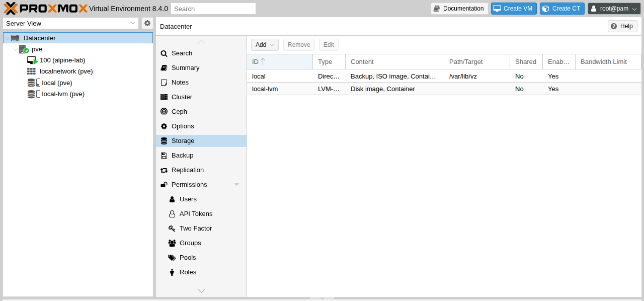Open the root@pam user menu
Screen dimensions: 644x301
point(614,9)
